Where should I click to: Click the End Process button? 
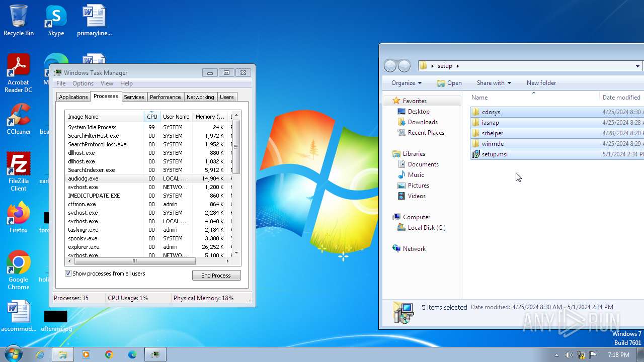tap(216, 276)
